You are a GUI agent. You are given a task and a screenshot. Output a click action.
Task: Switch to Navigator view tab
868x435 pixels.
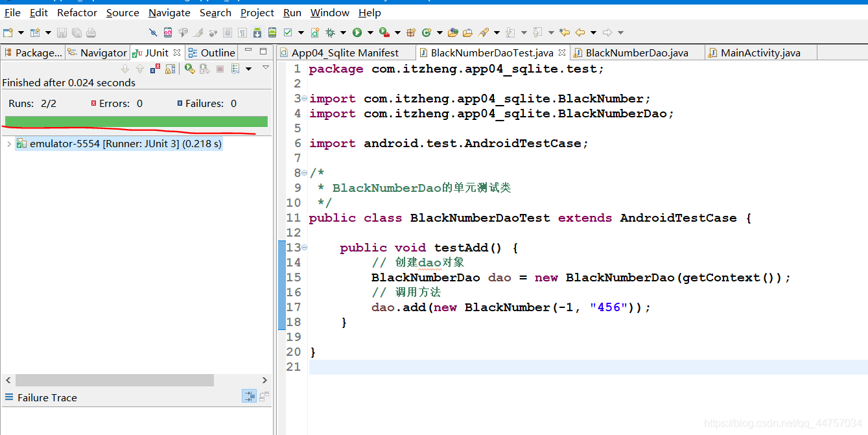pos(97,53)
